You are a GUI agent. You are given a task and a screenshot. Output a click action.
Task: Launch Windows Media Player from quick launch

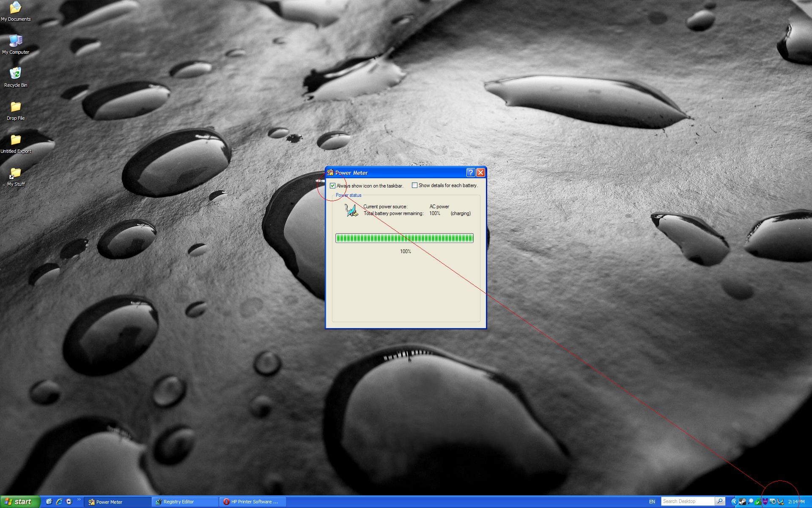tap(69, 502)
